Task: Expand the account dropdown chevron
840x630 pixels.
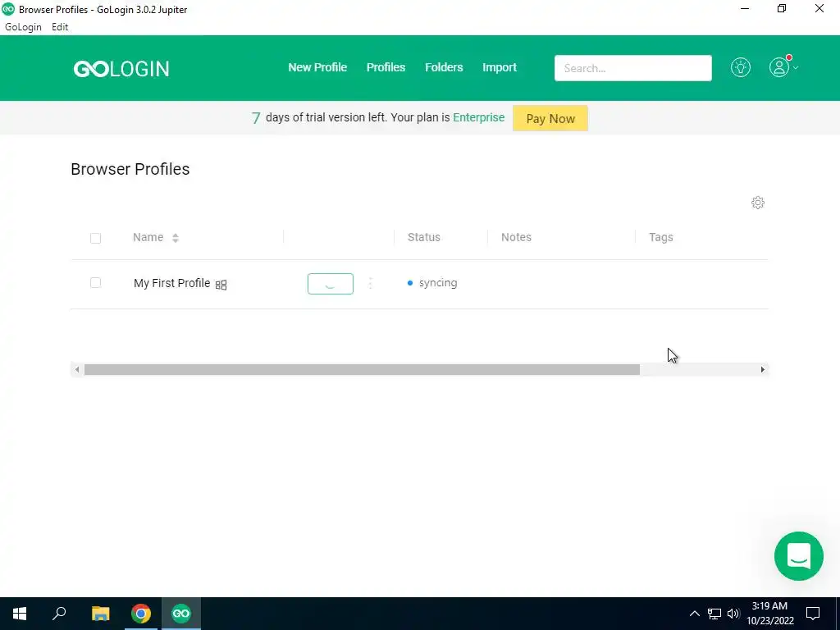Action: [x=796, y=68]
